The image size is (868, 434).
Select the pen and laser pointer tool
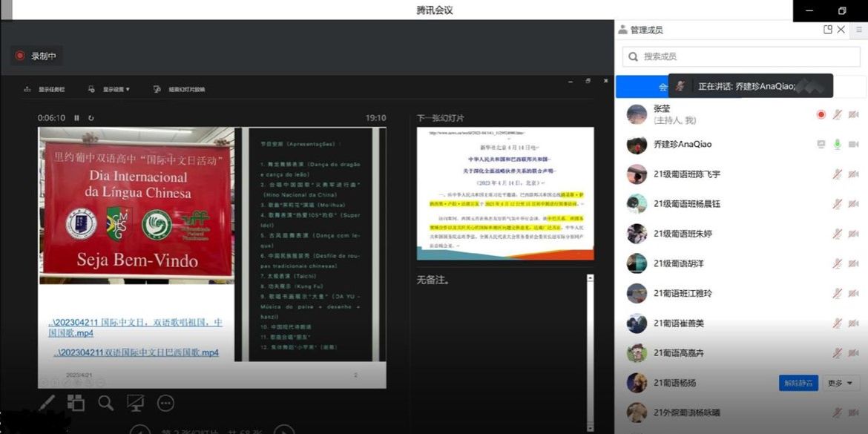coord(47,403)
